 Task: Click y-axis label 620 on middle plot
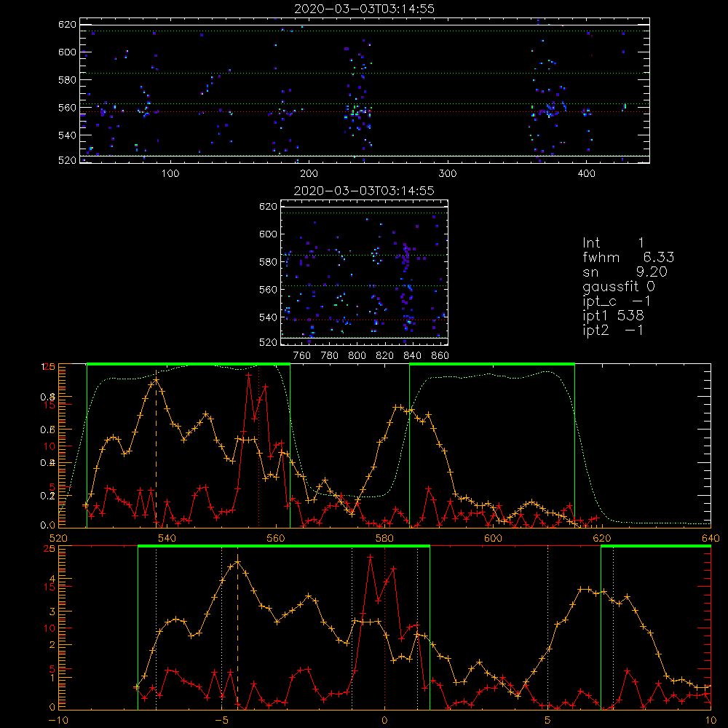(x=269, y=206)
